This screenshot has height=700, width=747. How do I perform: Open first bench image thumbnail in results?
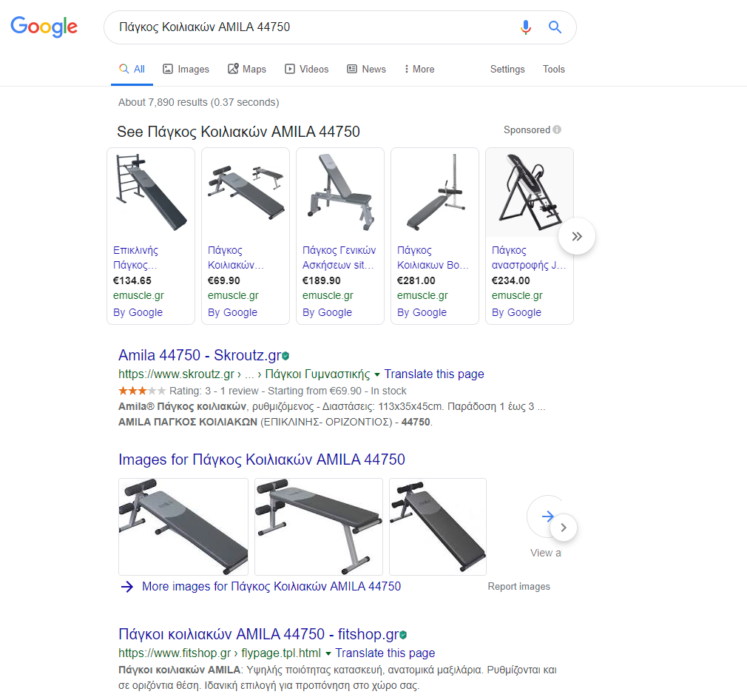183,527
